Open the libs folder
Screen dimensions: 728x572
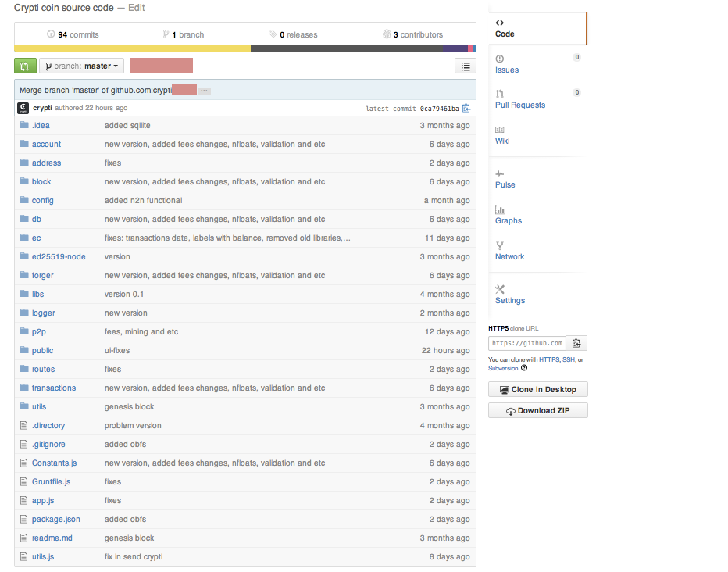click(x=37, y=295)
